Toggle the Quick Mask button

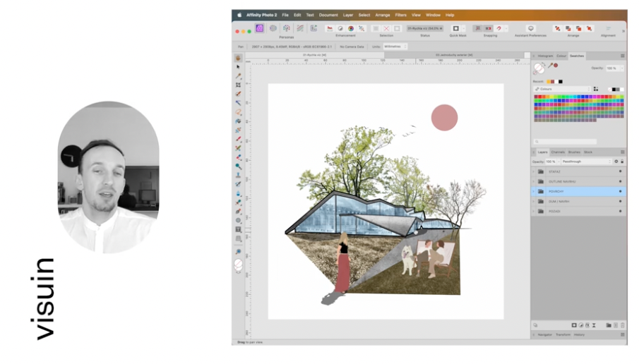coord(455,28)
